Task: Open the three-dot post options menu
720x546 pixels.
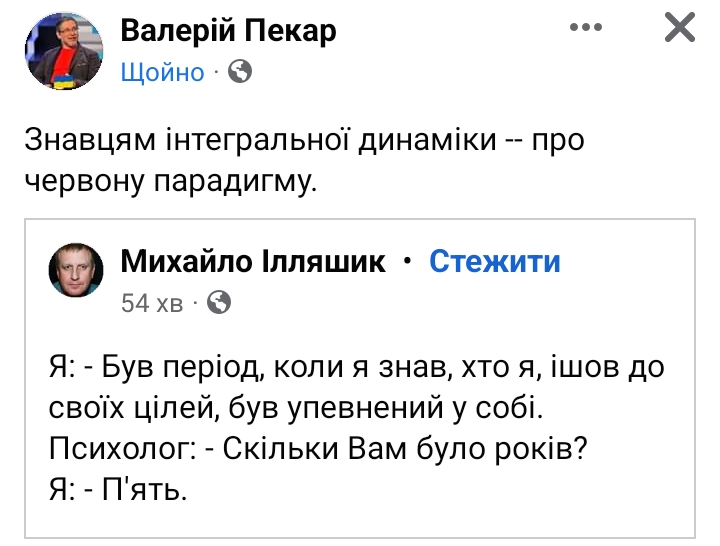Action: pyautogui.click(x=587, y=29)
